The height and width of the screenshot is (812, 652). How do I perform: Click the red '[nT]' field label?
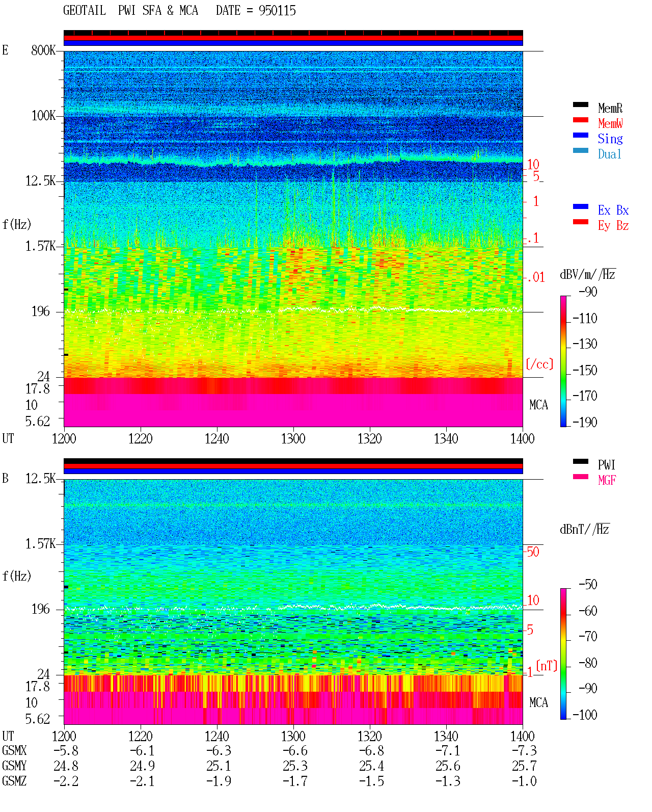point(547,666)
